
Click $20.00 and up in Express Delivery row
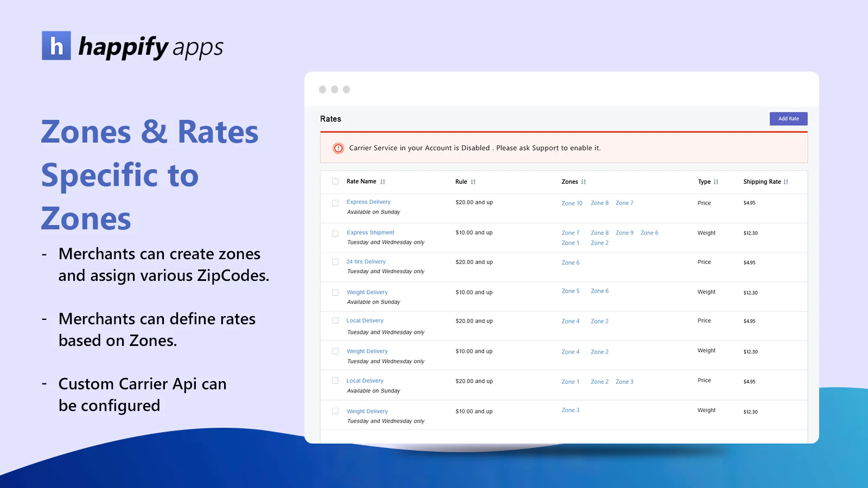pyautogui.click(x=474, y=202)
